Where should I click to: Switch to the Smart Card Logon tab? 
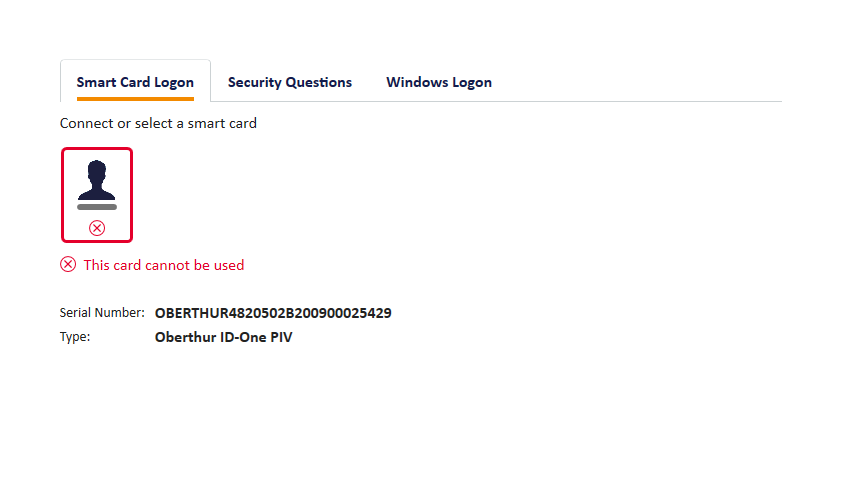pos(135,82)
